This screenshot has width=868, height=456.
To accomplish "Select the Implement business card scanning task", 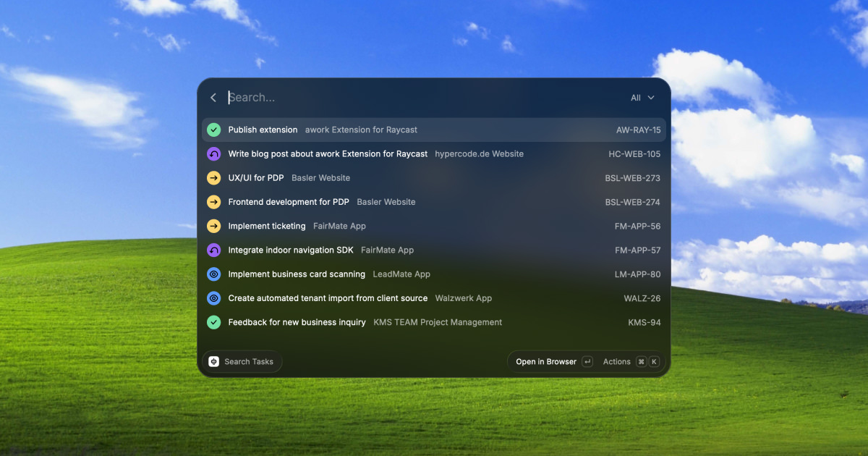I will (x=433, y=274).
